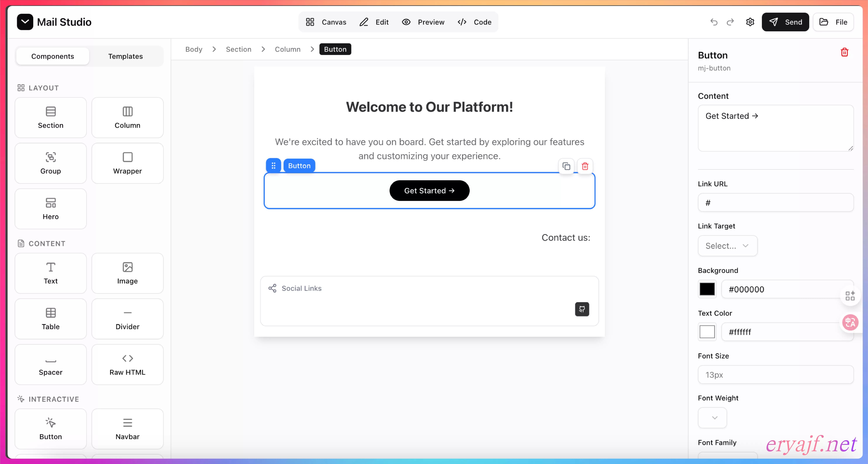
Task: Click the drag handle next to the Button label
Action: pyautogui.click(x=273, y=166)
